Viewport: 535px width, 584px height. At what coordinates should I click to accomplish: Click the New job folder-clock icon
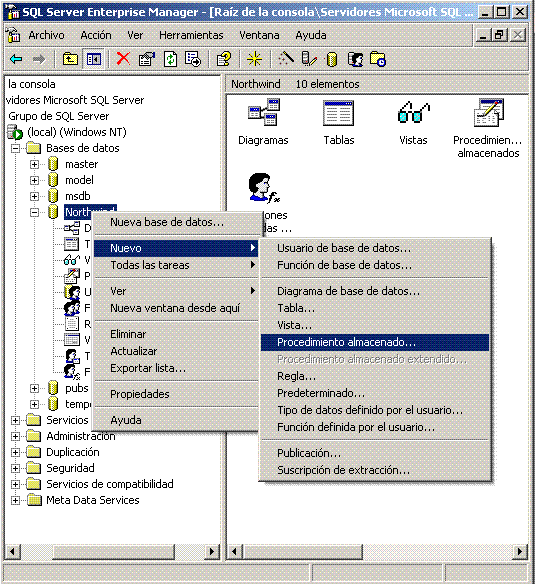coord(378,59)
